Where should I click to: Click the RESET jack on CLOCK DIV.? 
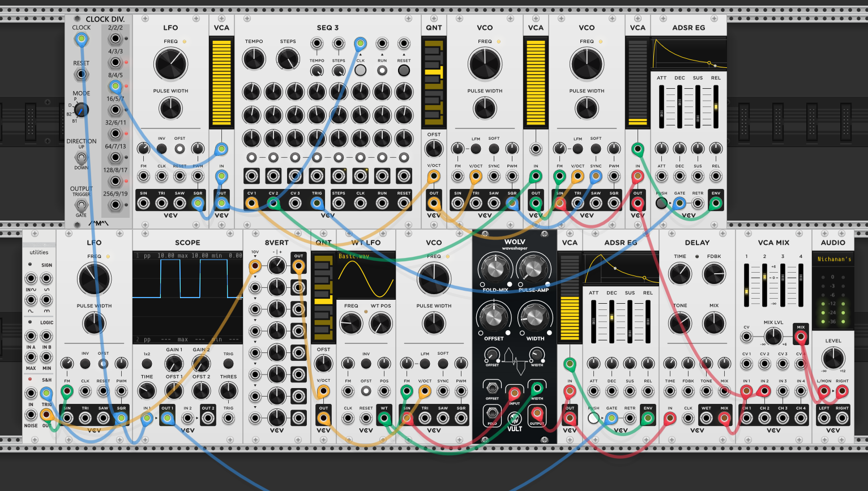[81, 74]
